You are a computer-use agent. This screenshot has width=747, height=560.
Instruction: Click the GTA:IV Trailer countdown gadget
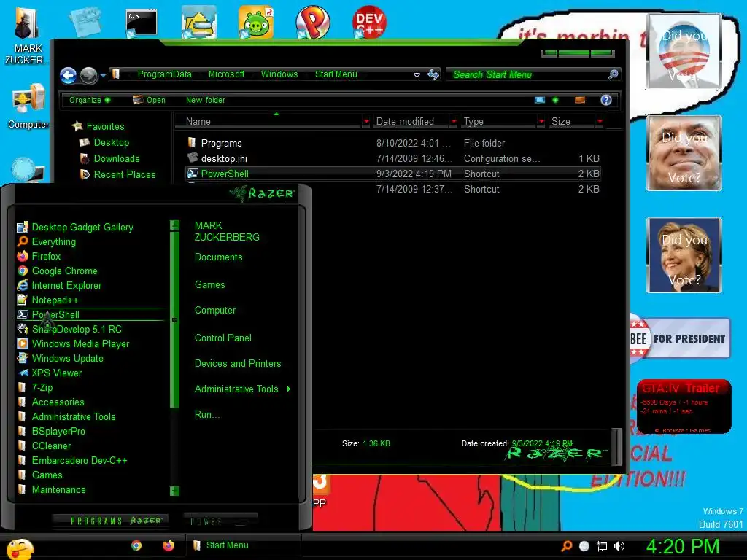(x=684, y=406)
